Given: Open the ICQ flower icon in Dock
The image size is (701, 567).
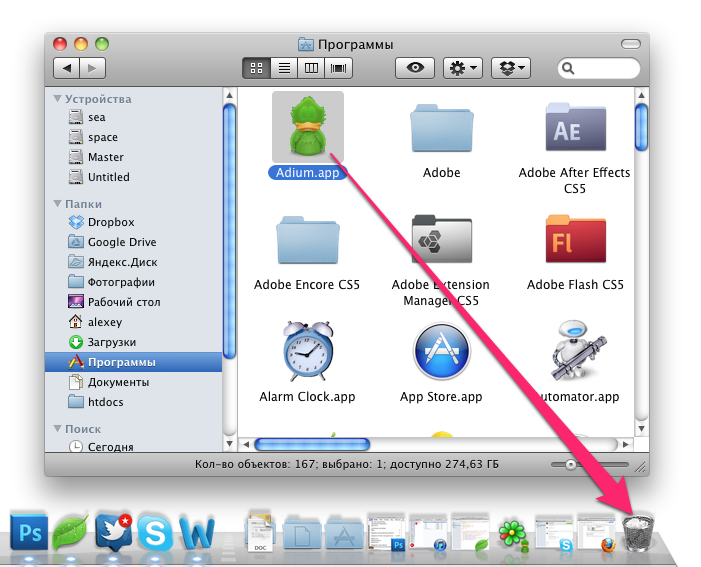Looking at the screenshot, I should [513, 533].
